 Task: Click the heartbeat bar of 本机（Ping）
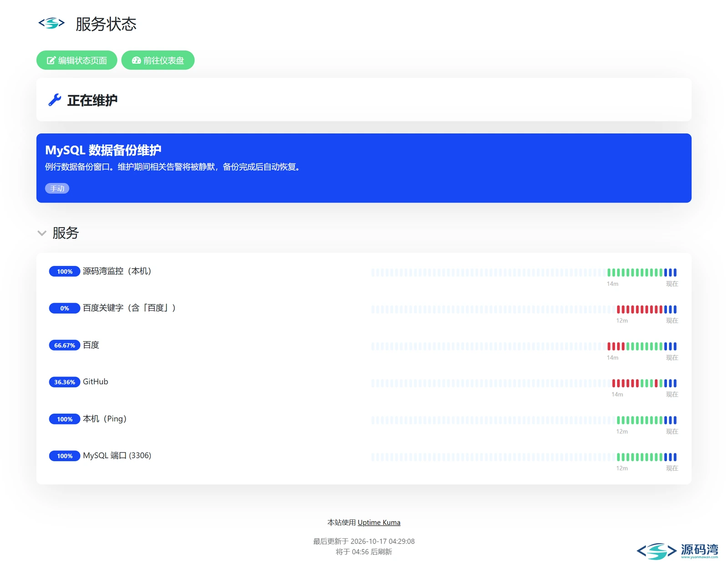tap(524, 420)
